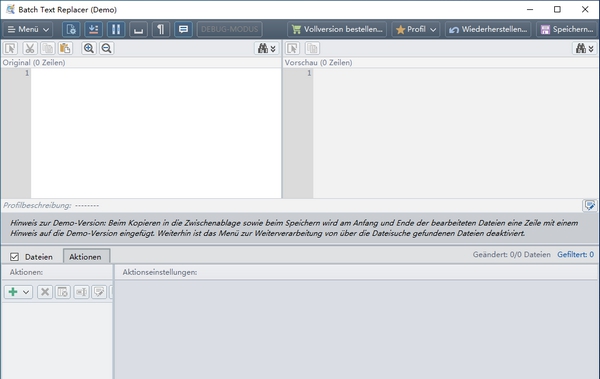Open the Profil dropdown
600x379 pixels.
point(416,29)
